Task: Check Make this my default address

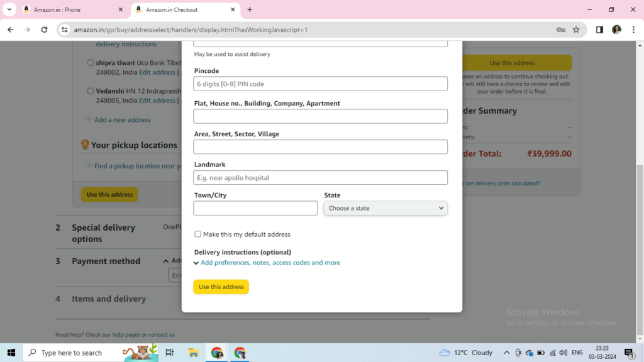Action: click(197, 234)
